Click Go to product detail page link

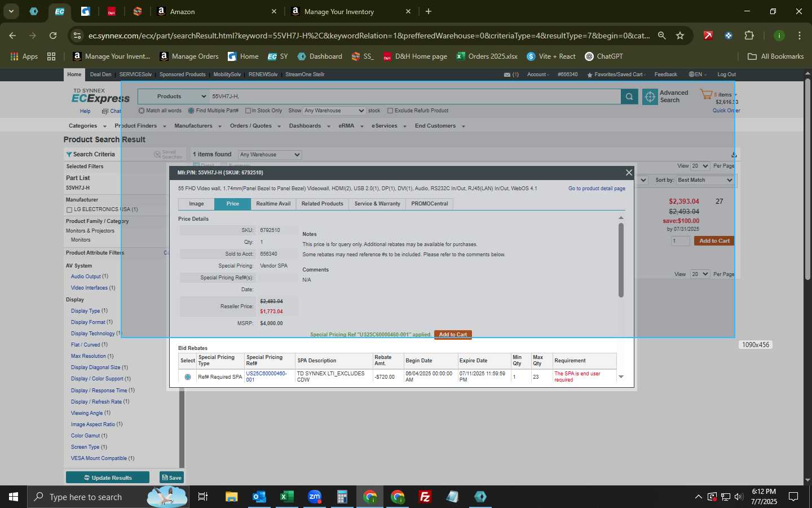[597, 189]
